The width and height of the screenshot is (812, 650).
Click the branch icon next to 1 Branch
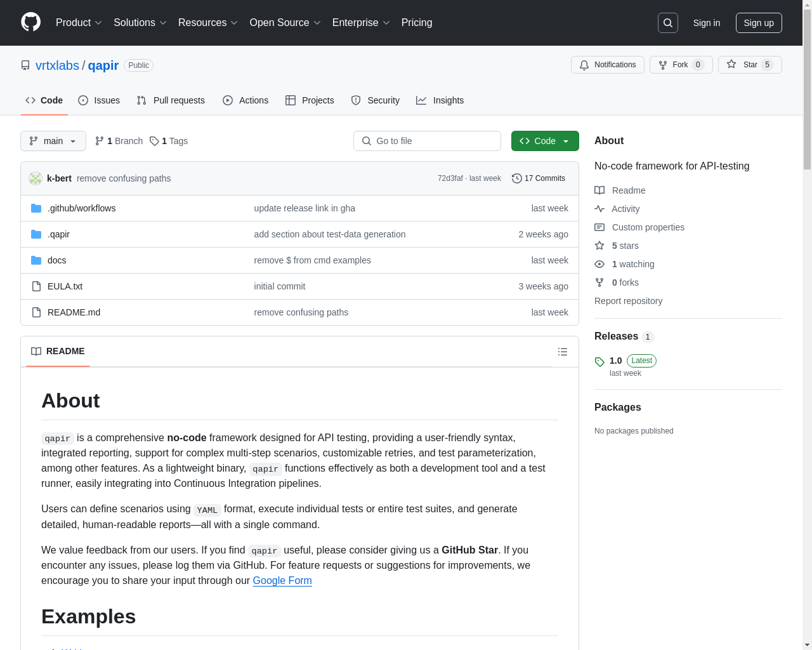(99, 141)
